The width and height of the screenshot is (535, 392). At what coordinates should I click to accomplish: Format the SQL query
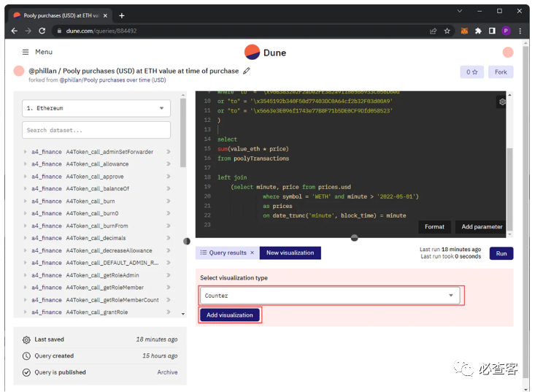[434, 227]
